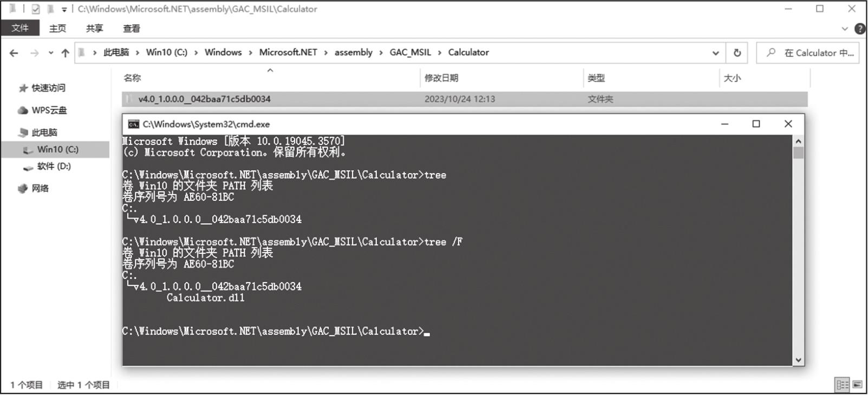Click the cmd.exe window title icon
Screen dimensions: 868x395
coord(133,124)
